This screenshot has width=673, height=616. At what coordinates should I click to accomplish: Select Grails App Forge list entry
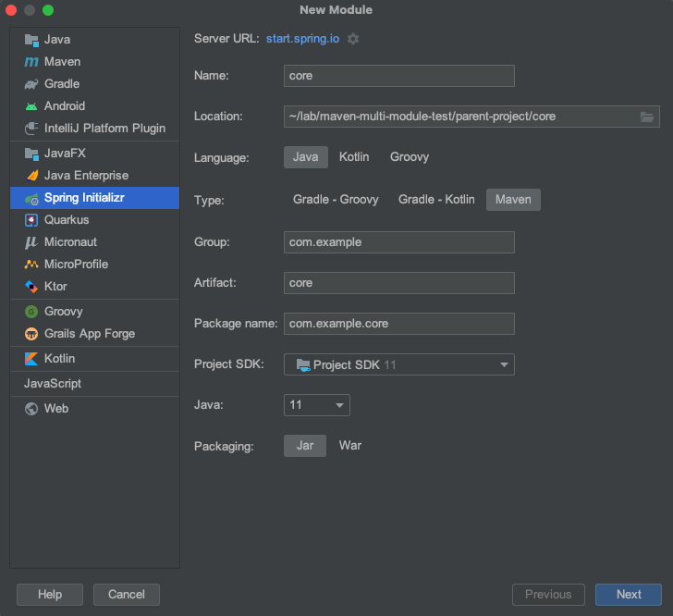94,334
